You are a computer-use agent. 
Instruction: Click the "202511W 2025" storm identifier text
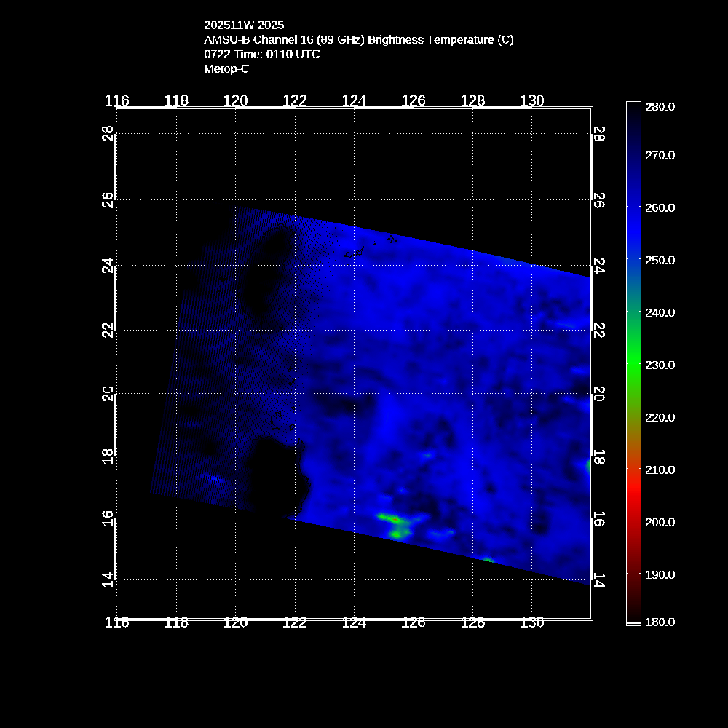244,25
